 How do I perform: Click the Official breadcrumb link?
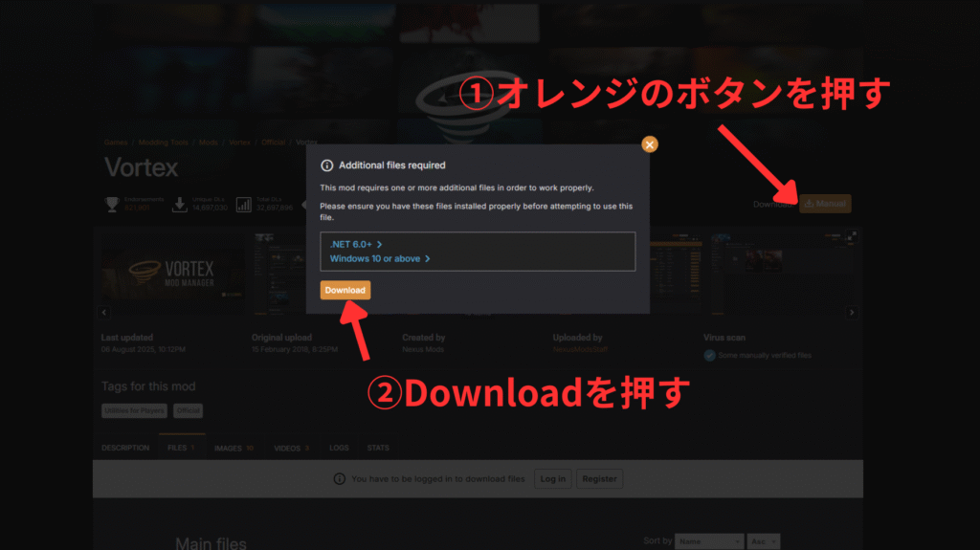coord(273,143)
